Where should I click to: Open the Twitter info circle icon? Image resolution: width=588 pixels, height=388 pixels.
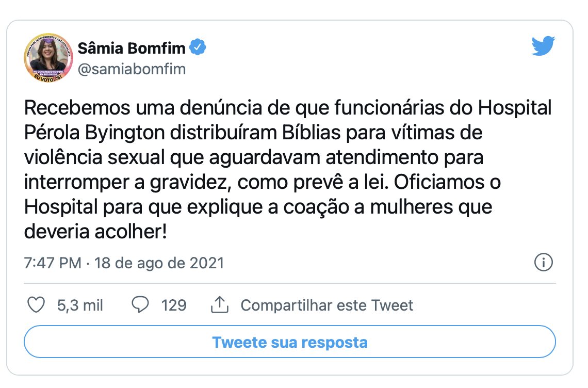(543, 262)
